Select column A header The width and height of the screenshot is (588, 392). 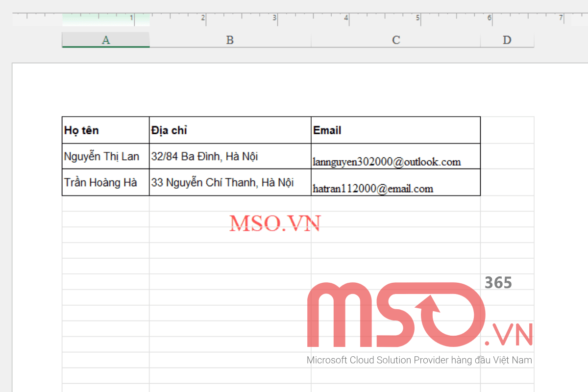(x=105, y=40)
